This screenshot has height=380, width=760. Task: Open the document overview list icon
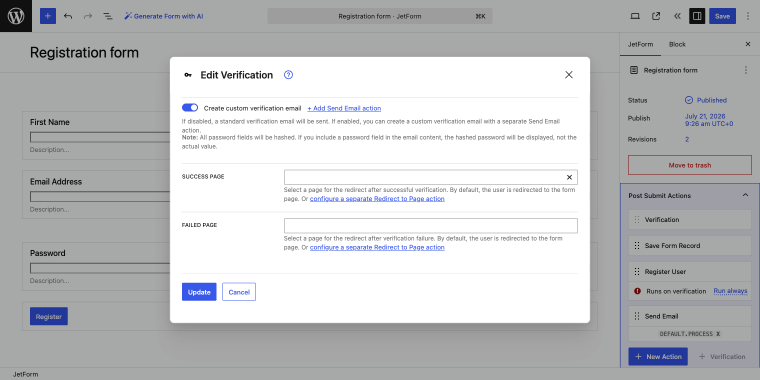(x=108, y=16)
